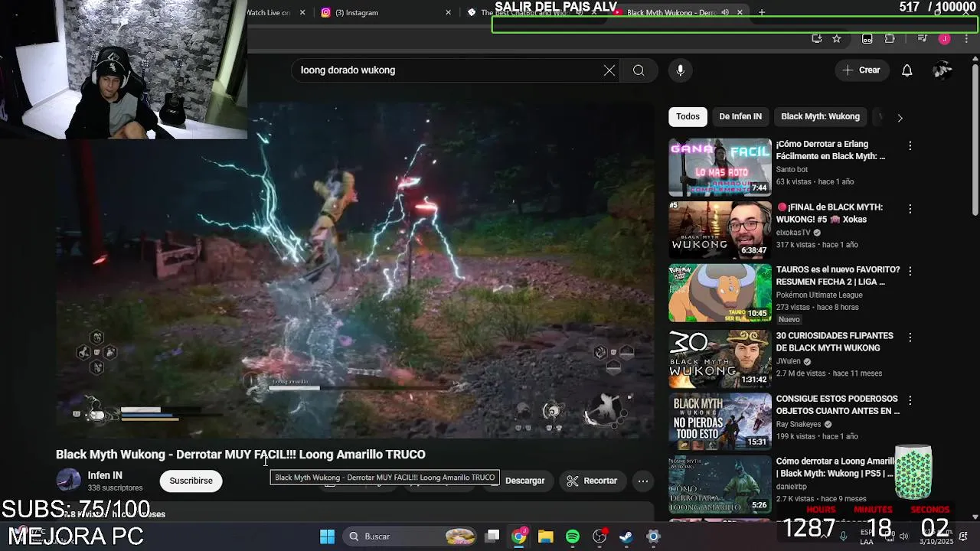Open the 30 Curiosidades video thumbnail
Screen dimensions: 980x551
(720, 359)
